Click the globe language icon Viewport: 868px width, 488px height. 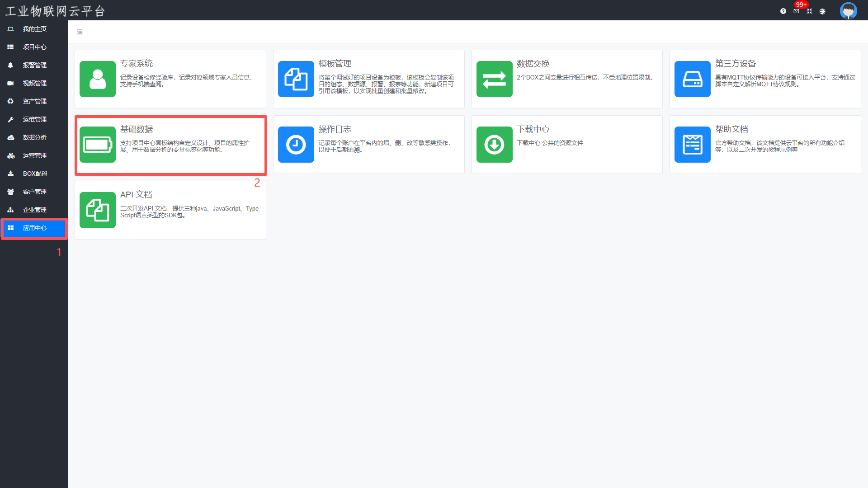tap(822, 11)
